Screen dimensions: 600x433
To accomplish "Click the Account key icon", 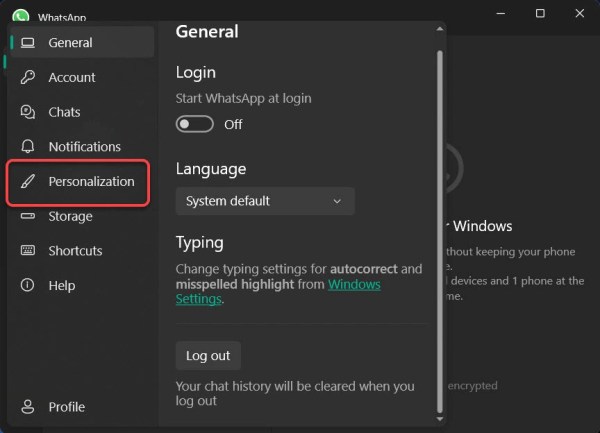I will 28,77.
